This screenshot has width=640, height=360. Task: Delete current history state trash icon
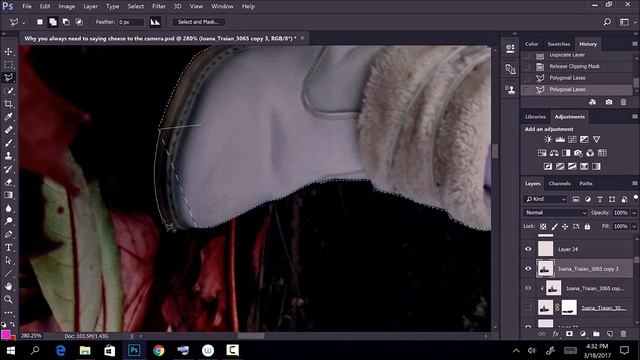(623, 102)
